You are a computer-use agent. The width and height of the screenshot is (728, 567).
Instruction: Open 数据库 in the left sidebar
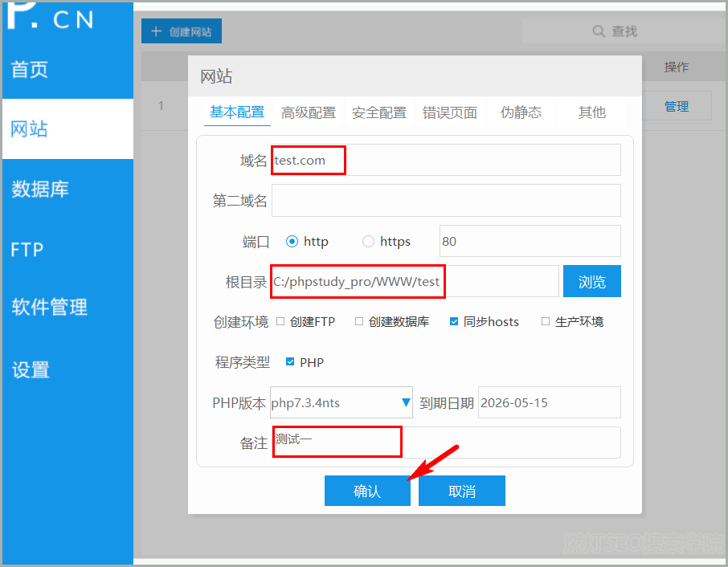(40, 190)
